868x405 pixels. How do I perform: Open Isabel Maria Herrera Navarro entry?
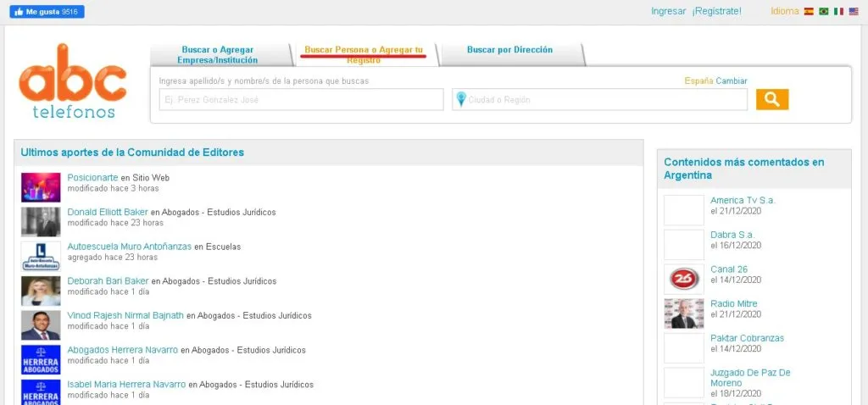tap(127, 384)
